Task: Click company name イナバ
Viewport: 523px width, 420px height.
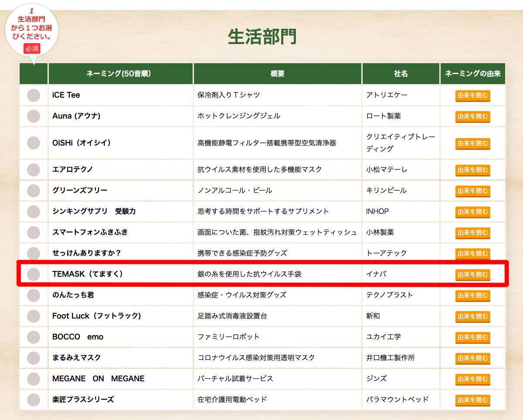Action: pos(377,274)
